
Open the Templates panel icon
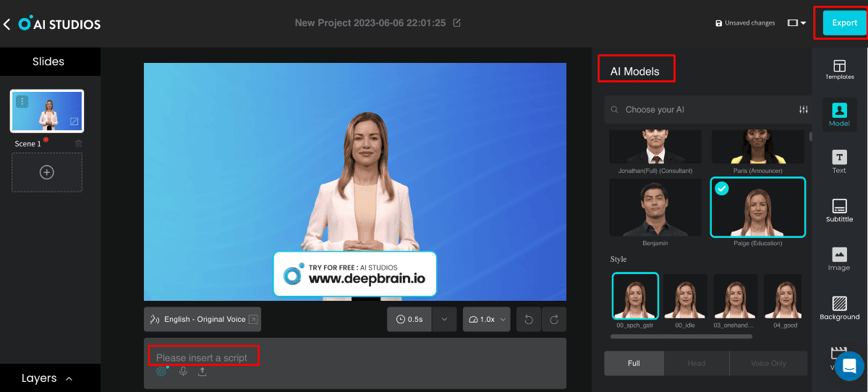pos(839,69)
